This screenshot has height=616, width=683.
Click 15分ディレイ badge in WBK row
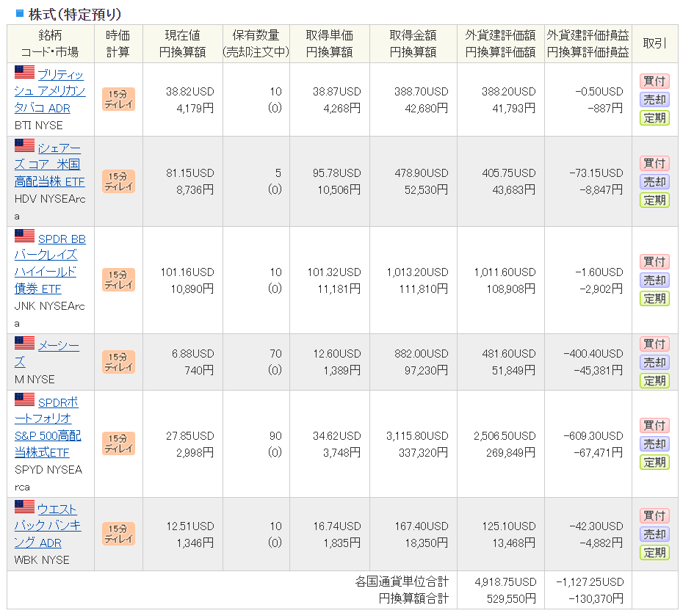pos(118,534)
